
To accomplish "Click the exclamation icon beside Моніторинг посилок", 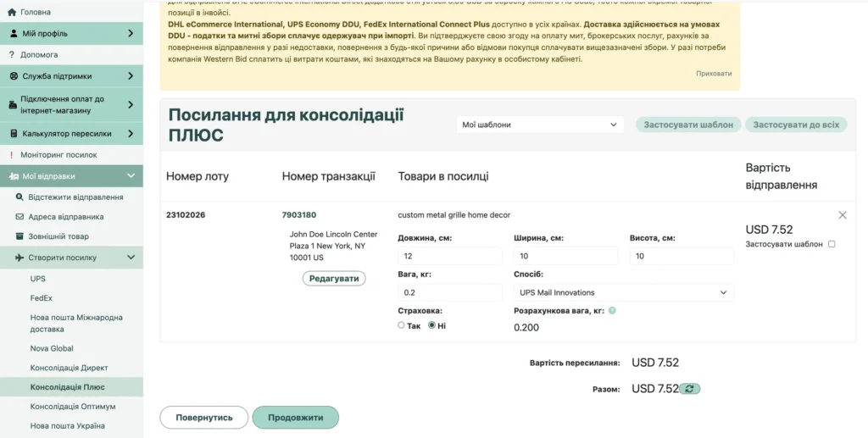I will point(12,155).
